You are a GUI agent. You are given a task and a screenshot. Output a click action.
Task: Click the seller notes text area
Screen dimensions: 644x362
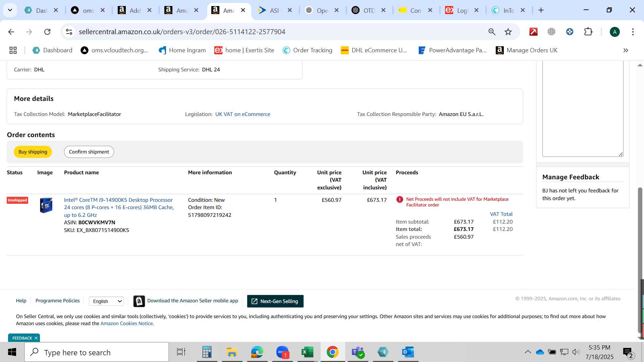[x=583, y=109]
